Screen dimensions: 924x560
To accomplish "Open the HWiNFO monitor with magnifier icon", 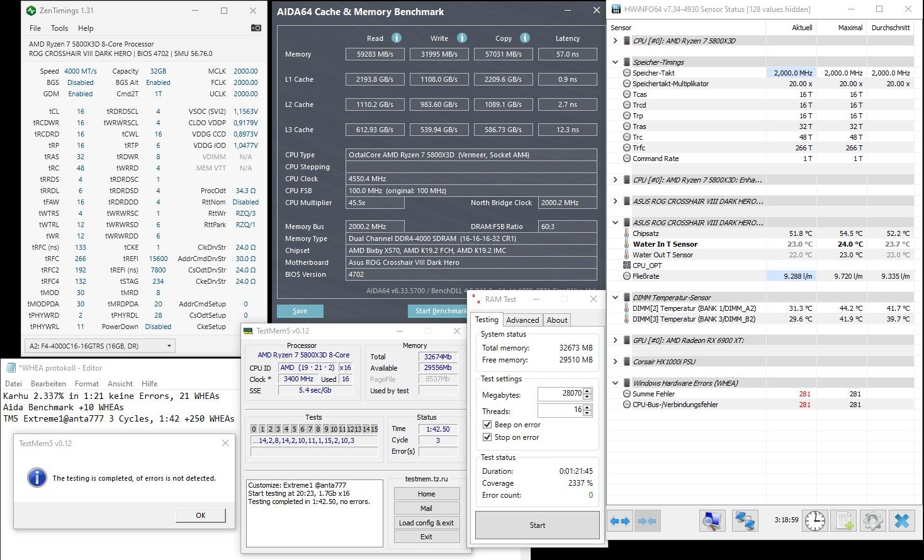I will (x=712, y=521).
